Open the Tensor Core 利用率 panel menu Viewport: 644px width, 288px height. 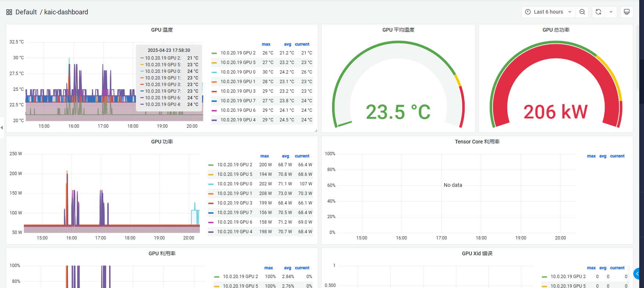point(477,142)
